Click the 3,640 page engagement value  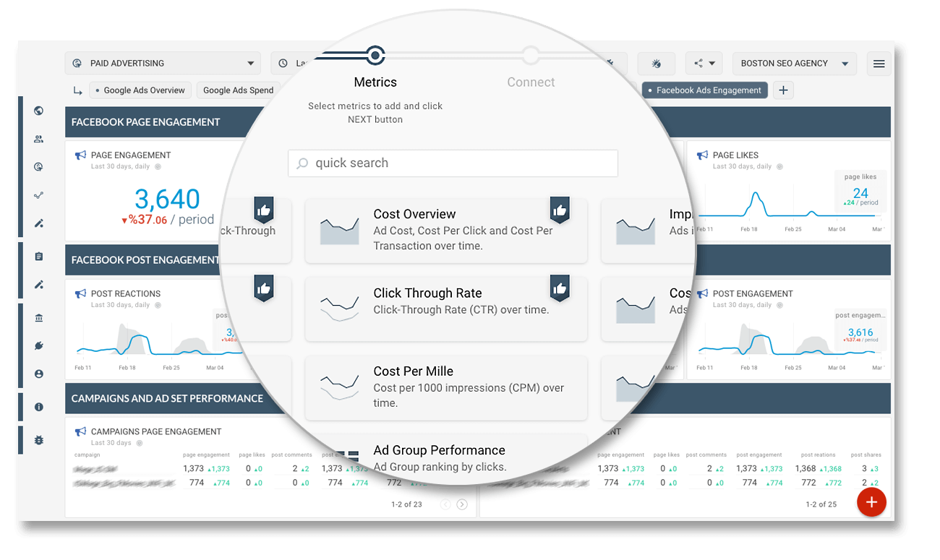point(167,199)
